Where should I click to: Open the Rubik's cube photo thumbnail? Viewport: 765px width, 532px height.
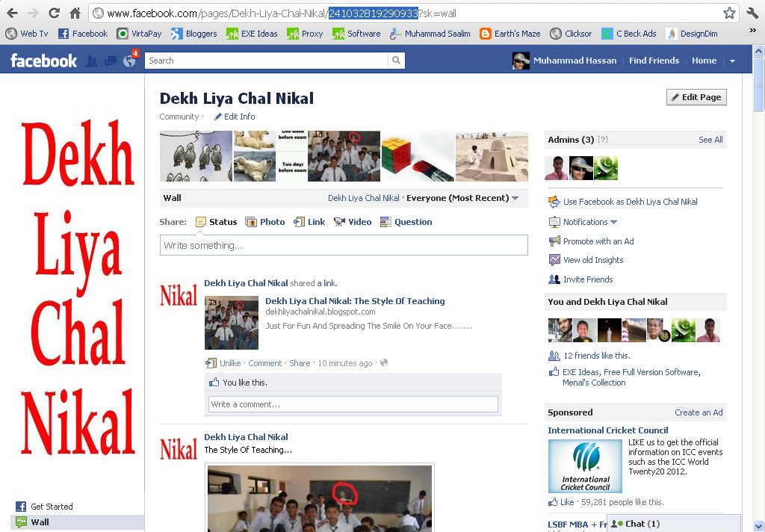pyautogui.click(x=418, y=156)
